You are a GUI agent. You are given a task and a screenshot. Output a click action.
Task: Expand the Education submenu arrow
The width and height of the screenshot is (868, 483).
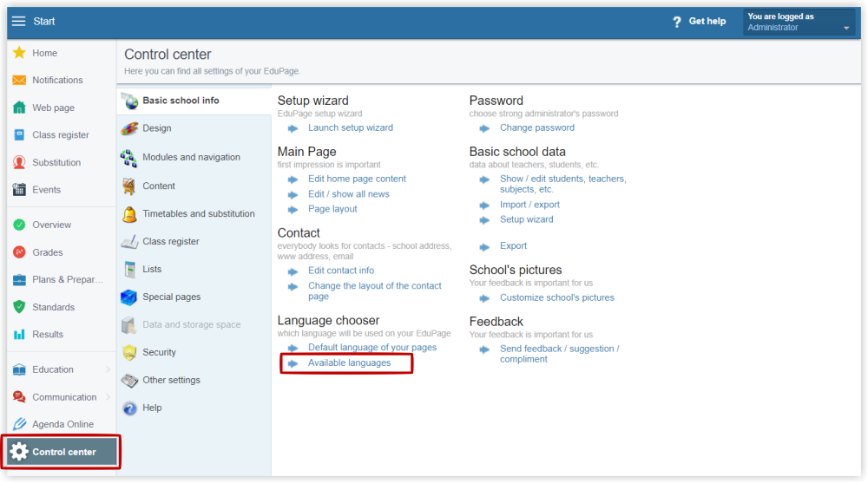[108, 369]
